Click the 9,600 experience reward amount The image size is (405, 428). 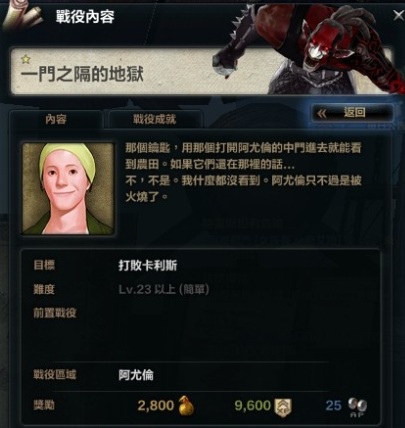coord(253,406)
